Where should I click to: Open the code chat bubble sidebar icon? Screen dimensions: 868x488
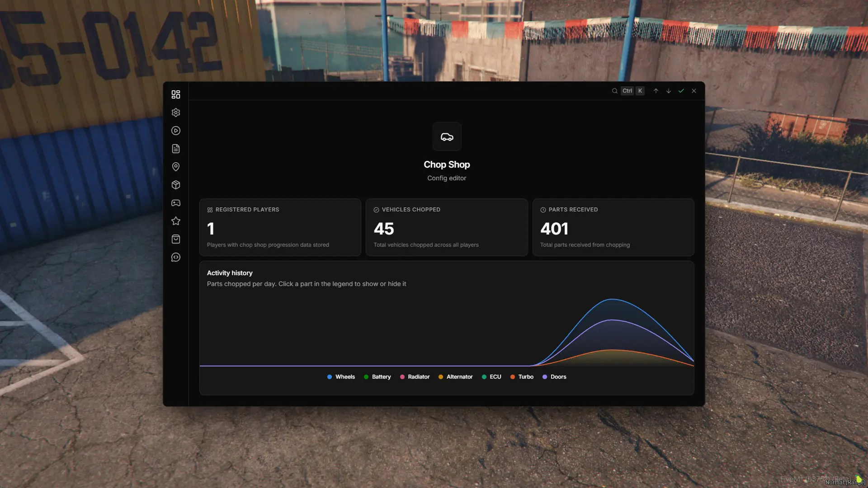[x=176, y=257]
